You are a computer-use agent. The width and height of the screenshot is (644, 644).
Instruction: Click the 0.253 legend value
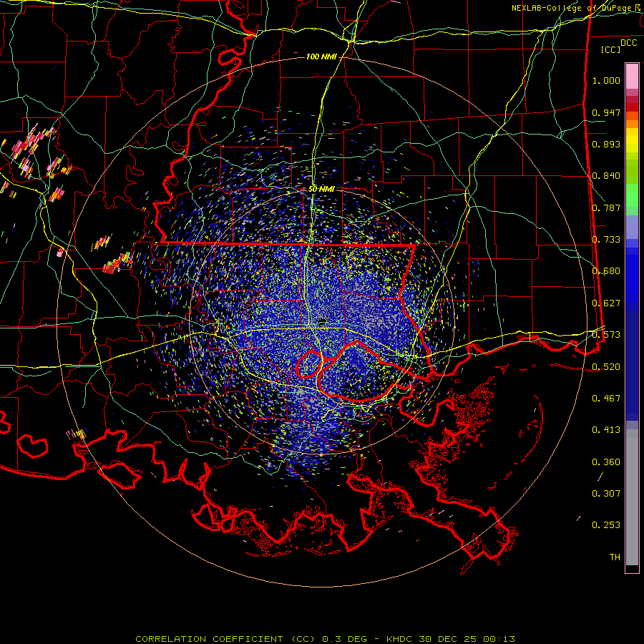coord(606,525)
